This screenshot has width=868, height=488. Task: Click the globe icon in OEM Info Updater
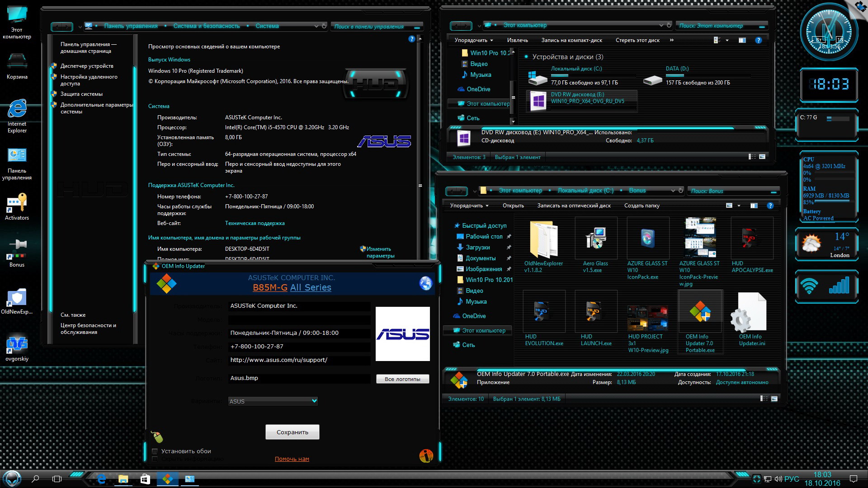pos(425,283)
